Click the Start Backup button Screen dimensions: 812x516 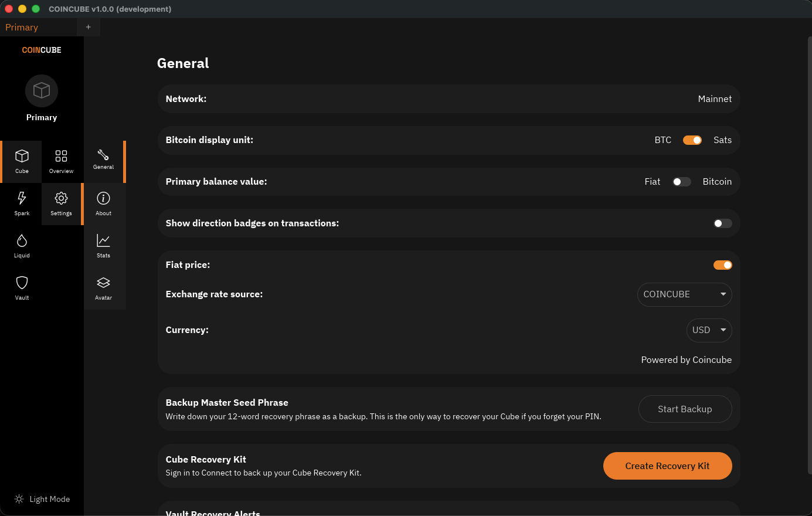[x=685, y=409]
